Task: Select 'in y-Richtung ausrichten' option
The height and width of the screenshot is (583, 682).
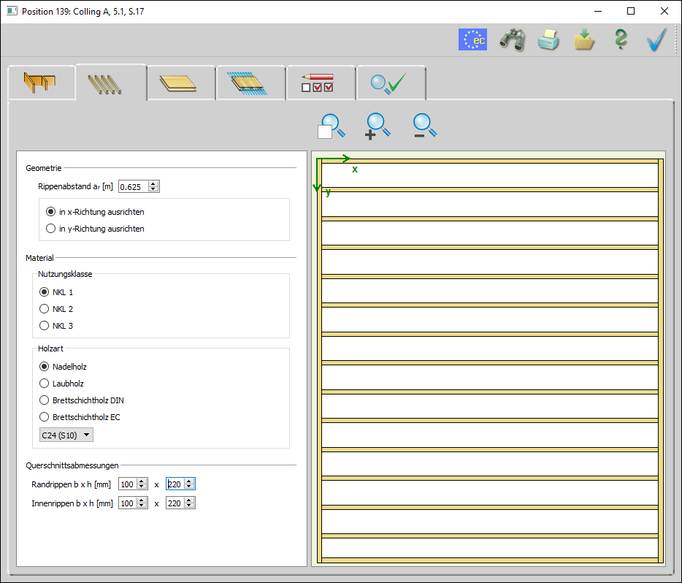Action: (51, 228)
